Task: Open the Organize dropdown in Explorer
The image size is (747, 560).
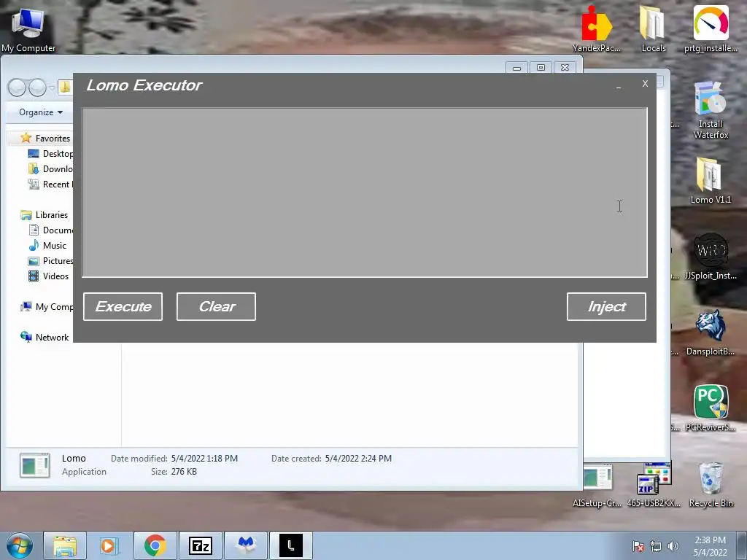Action: 41,112
